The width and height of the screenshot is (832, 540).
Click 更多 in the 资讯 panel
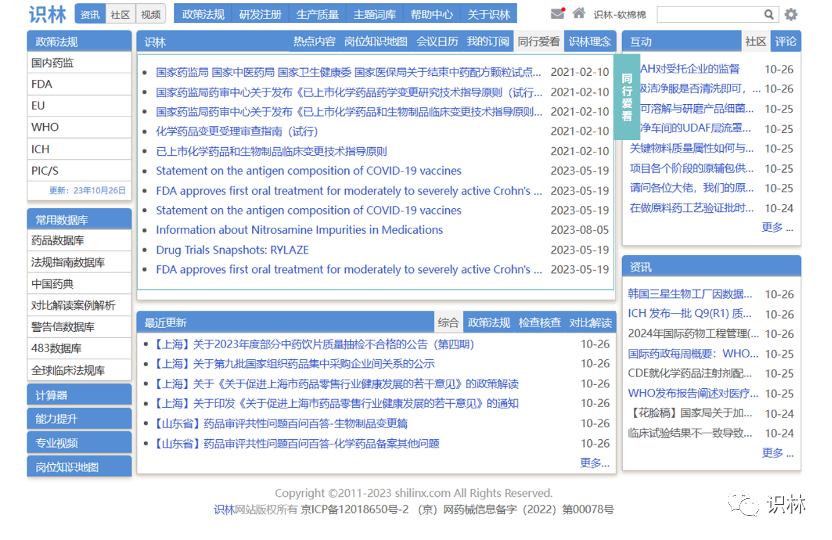coord(777,452)
